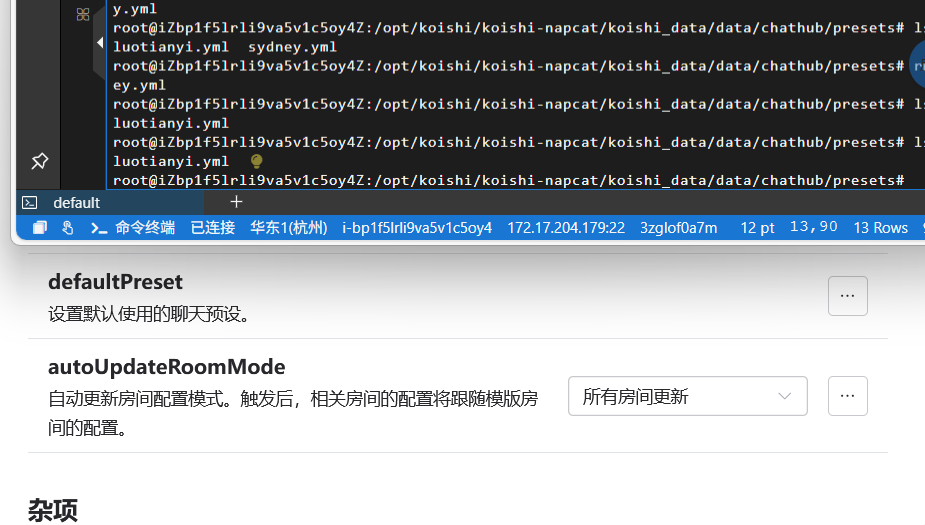
Task: Select the default terminal tab
Action: [76, 202]
